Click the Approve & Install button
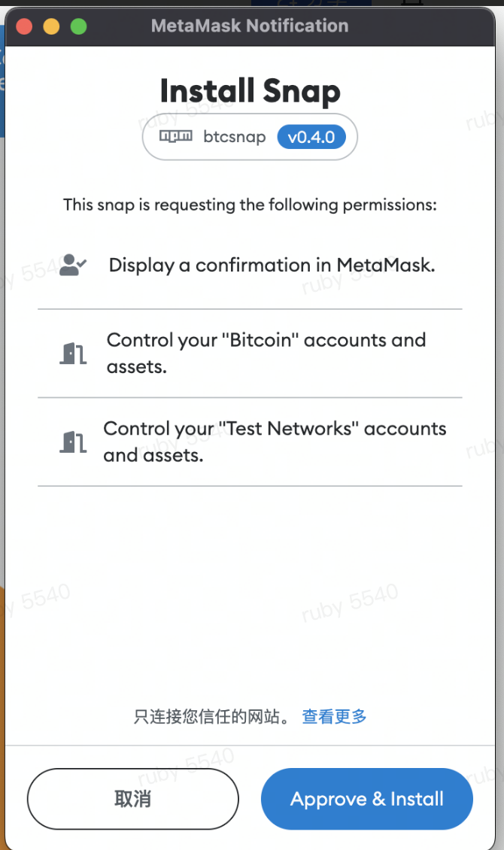This screenshot has height=850, width=504. [x=366, y=799]
